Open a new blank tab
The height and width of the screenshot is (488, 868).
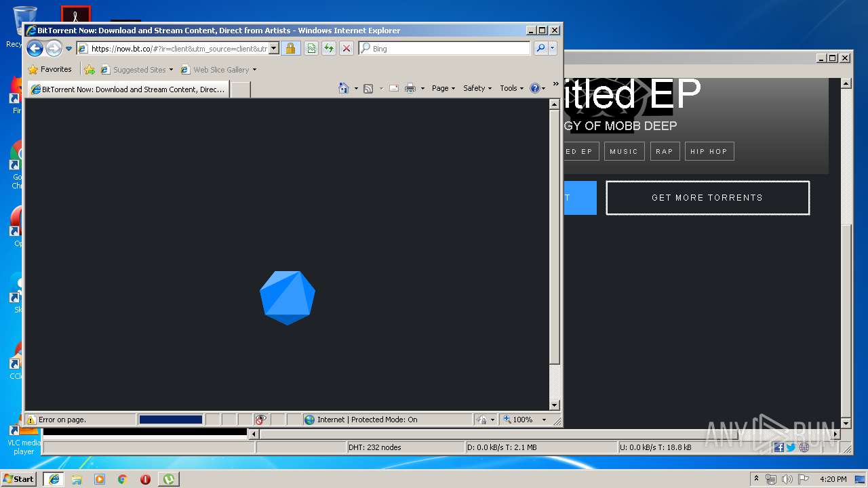pos(241,89)
